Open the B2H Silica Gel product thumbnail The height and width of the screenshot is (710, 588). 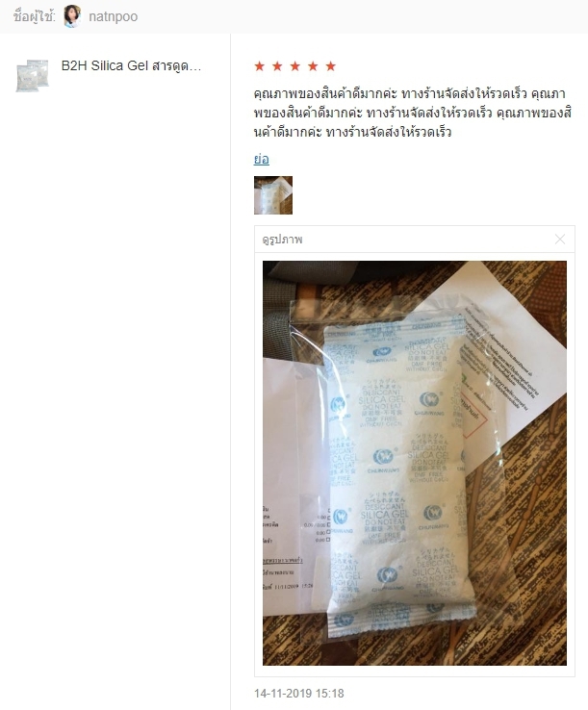pos(32,75)
